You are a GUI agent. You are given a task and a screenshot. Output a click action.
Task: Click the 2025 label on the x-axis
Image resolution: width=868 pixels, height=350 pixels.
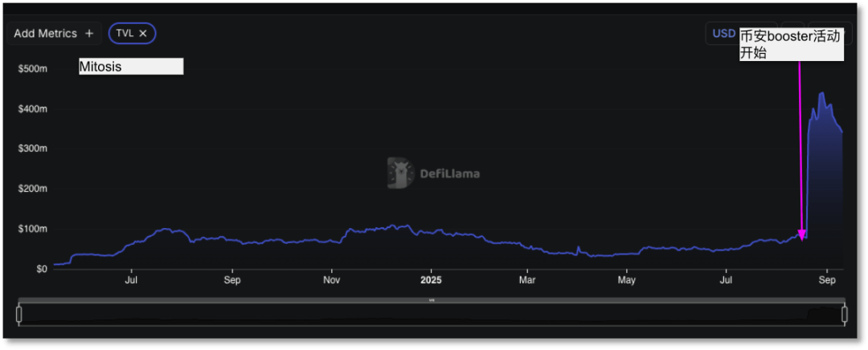click(x=431, y=280)
